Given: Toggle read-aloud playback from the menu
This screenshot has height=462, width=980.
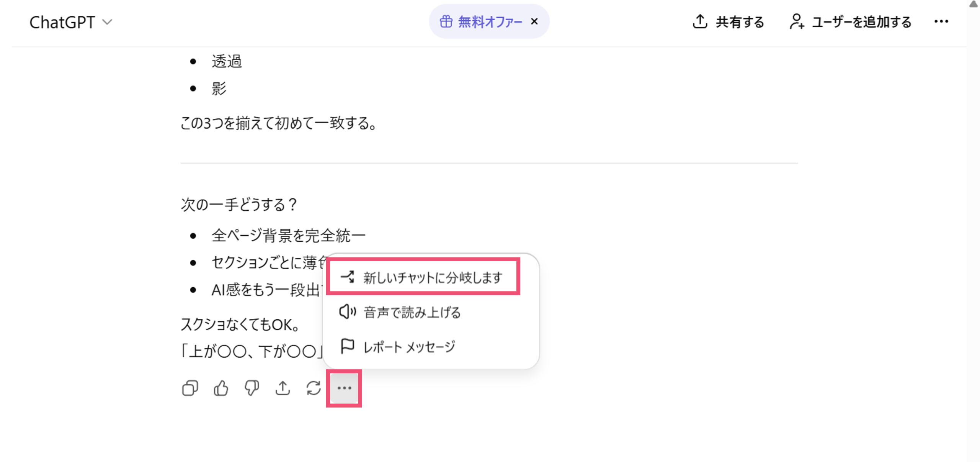Looking at the screenshot, I should 412,312.
